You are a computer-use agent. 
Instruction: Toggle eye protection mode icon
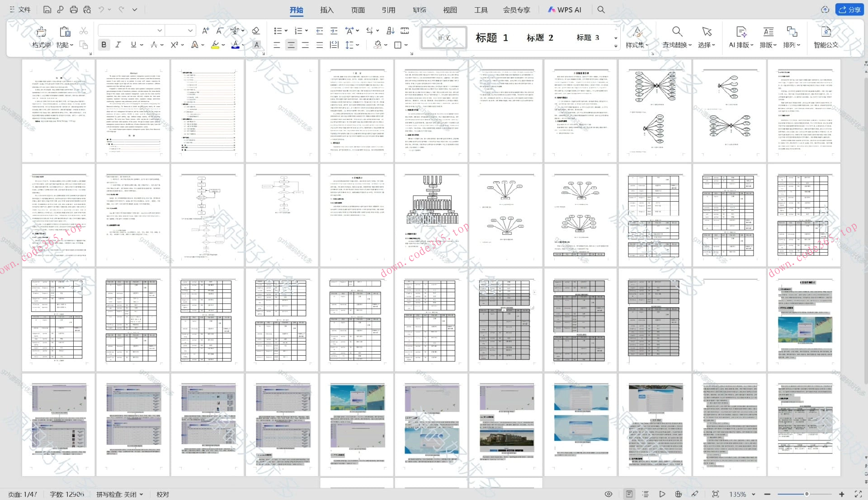(609, 494)
